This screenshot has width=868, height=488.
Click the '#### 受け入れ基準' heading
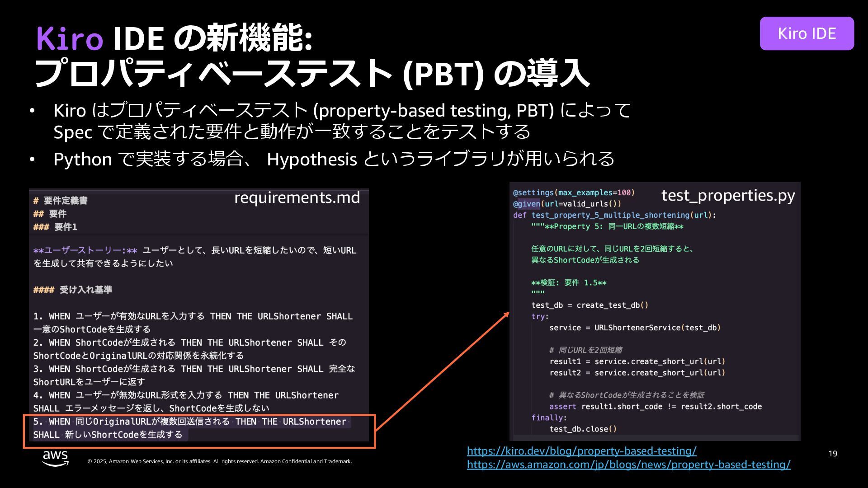tap(73, 290)
